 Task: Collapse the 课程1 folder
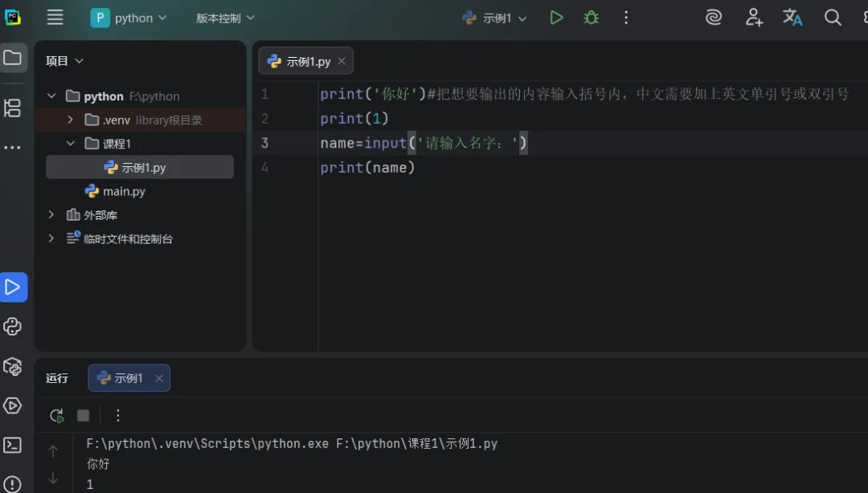coord(70,143)
